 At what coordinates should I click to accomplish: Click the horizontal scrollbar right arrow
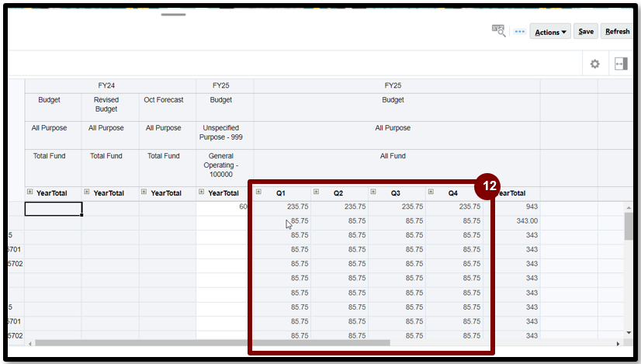618,342
